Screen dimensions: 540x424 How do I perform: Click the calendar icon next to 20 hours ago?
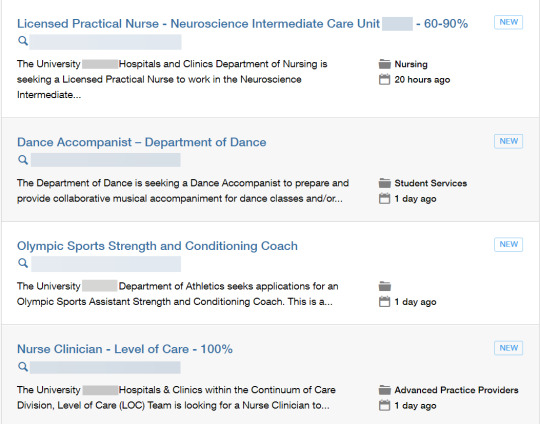pyautogui.click(x=384, y=80)
